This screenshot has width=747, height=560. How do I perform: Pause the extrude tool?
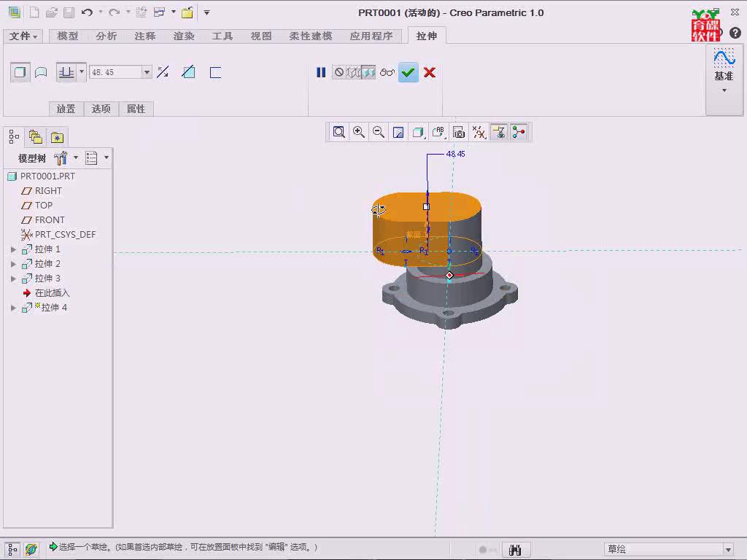pos(321,72)
